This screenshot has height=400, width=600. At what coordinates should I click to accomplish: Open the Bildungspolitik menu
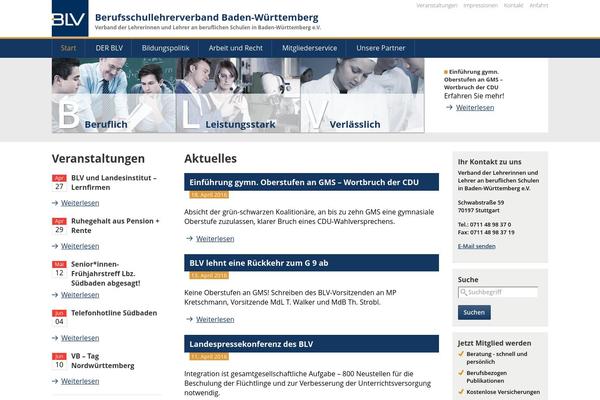tap(165, 48)
